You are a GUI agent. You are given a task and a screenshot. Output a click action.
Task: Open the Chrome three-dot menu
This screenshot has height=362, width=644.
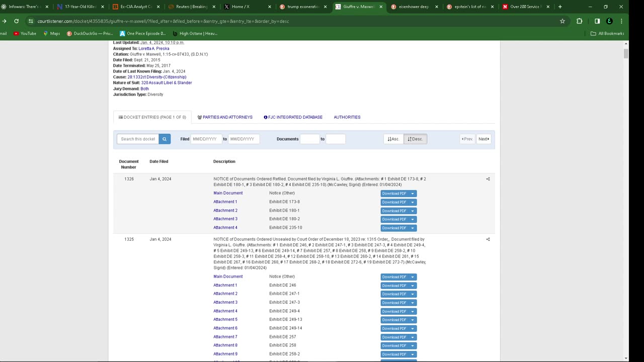[x=621, y=21]
